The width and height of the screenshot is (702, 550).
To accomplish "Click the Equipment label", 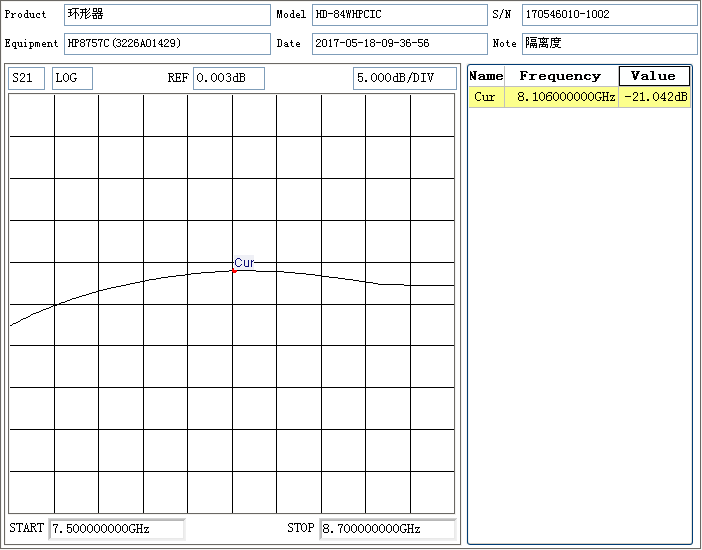I will point(31,44).
